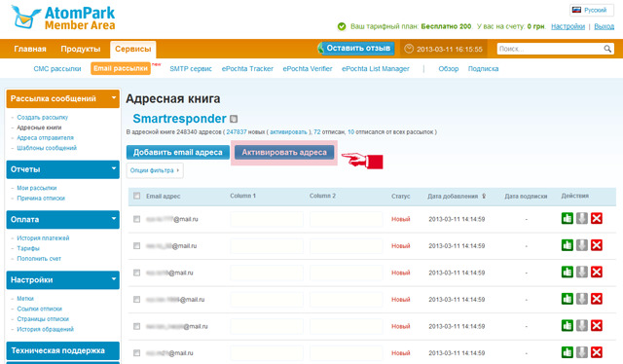
Task: Switch to SMTP сервис submenu item
Action: tap(191, 69)
